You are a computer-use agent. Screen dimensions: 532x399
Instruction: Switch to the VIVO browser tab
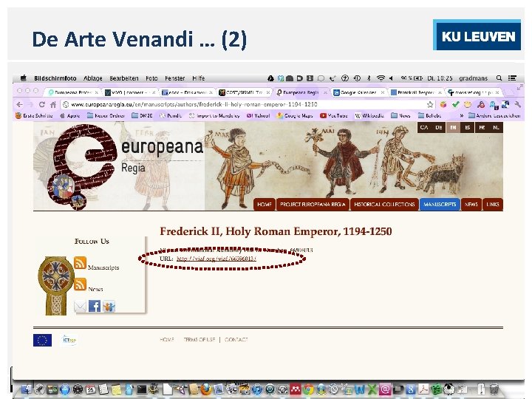click(130, 92)
